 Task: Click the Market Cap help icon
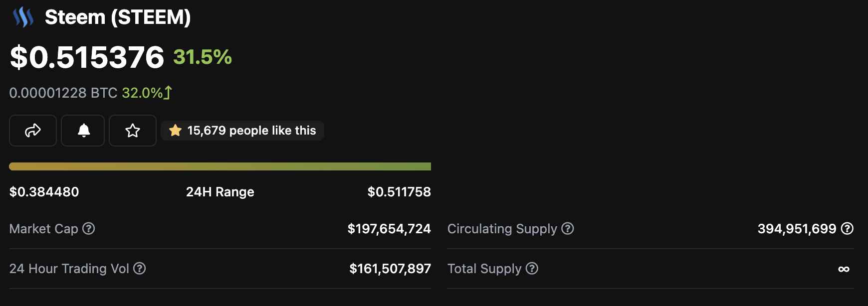[x=89, y=229]
